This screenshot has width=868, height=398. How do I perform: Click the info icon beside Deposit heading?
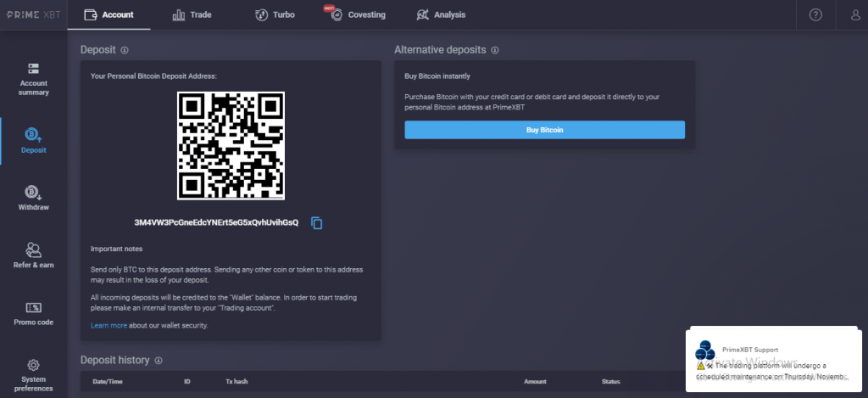pos(125,50)
